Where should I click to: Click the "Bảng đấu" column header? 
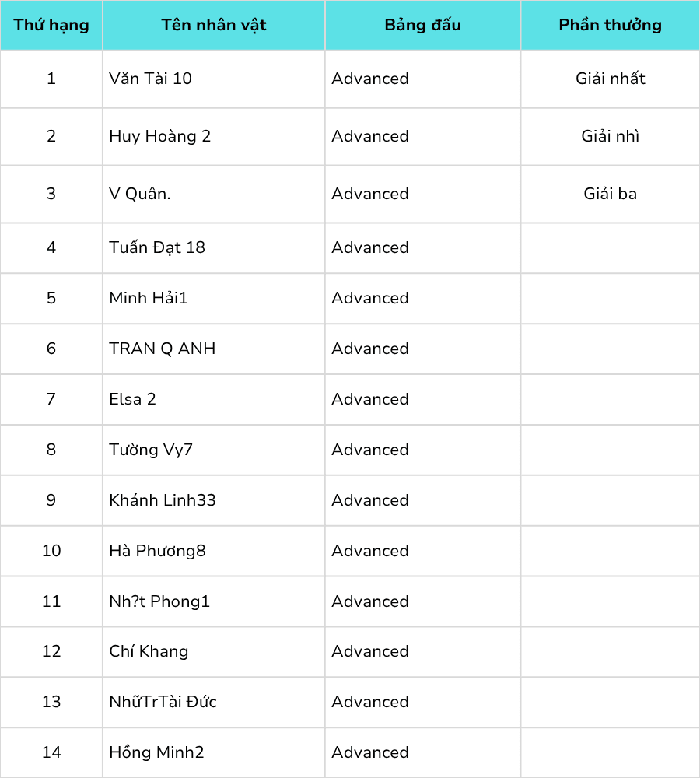pos(422,25)
